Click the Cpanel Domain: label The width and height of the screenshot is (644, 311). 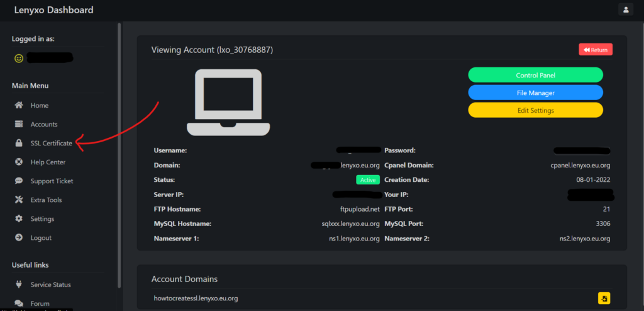pos(409,166)
